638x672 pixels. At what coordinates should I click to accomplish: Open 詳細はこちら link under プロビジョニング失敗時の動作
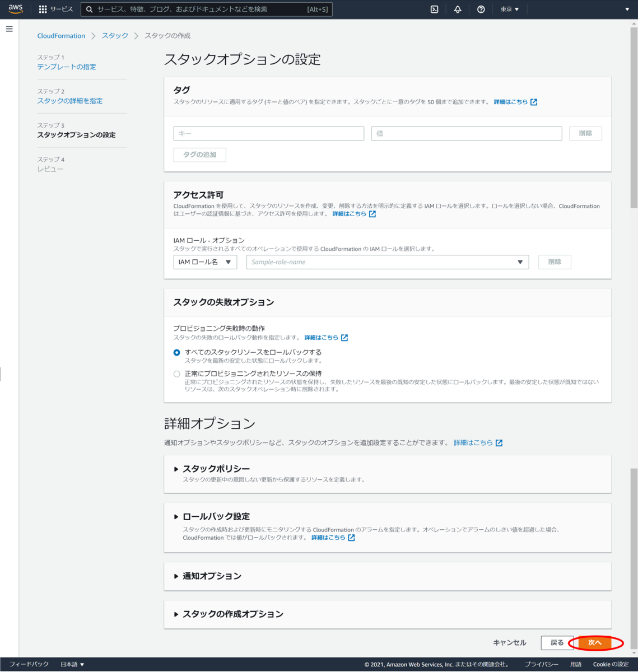326,338
